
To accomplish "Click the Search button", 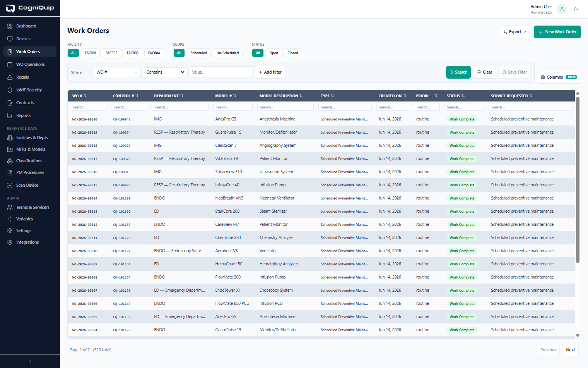I will coord(458,72).
